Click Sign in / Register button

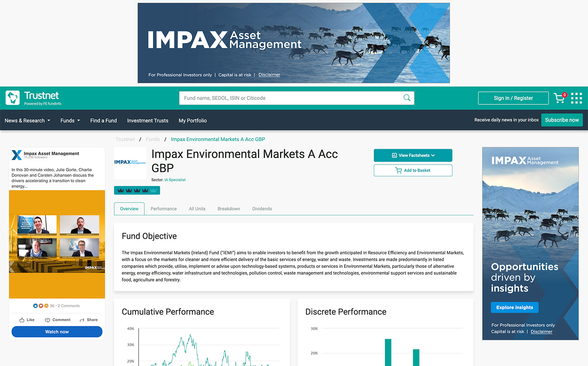pos(513,98)
